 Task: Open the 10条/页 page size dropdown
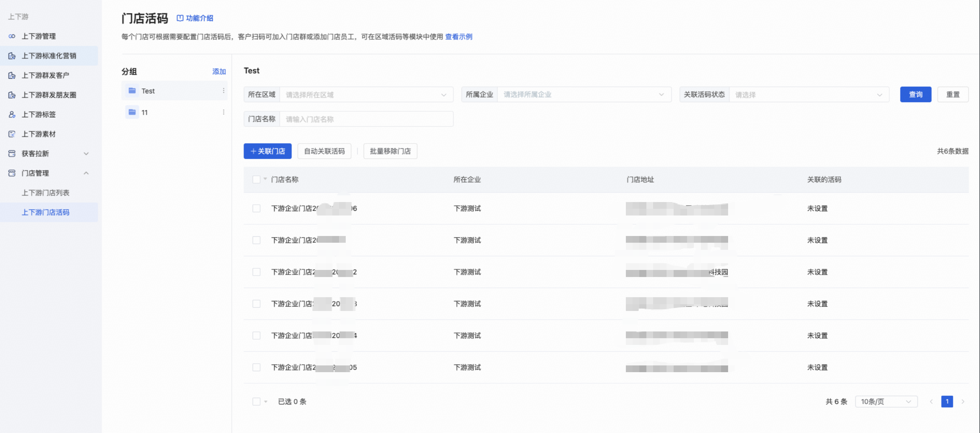click(886, 401)
